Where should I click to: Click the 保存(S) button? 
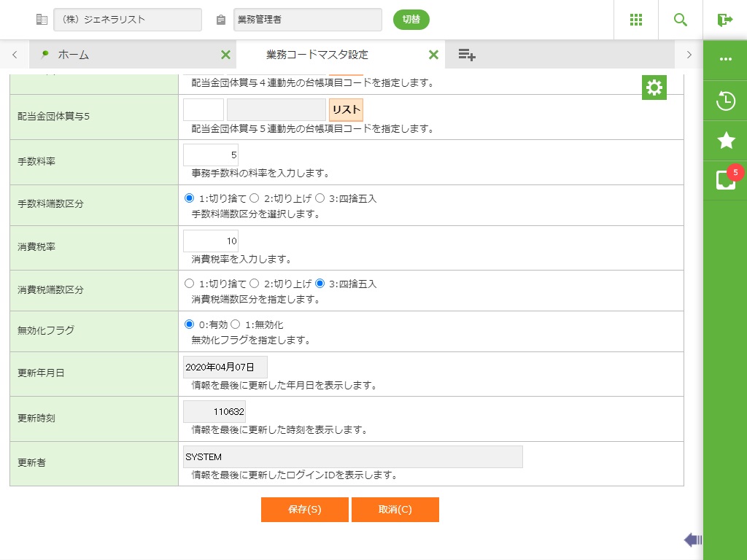304,510
